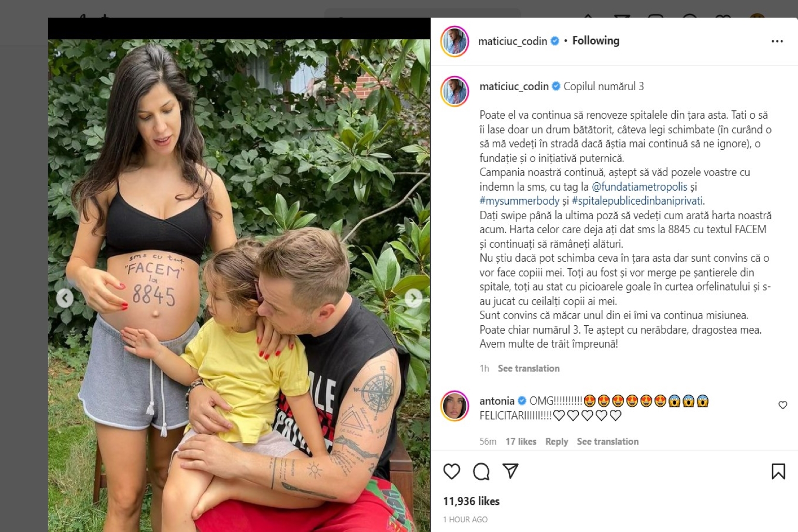Like the post with the heart icon
This screenshot has height=532, width=798.
click(x=451, y=471)
